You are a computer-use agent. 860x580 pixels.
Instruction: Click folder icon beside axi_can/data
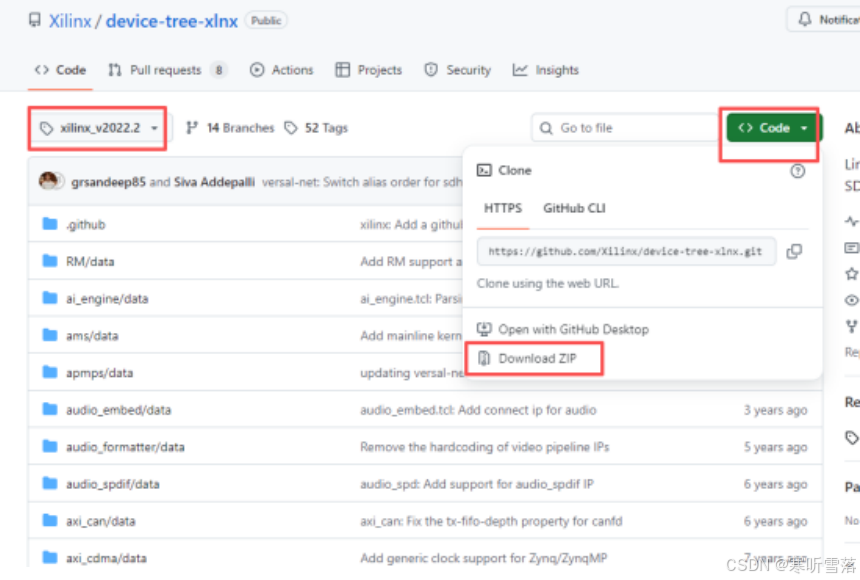[50, 520]
